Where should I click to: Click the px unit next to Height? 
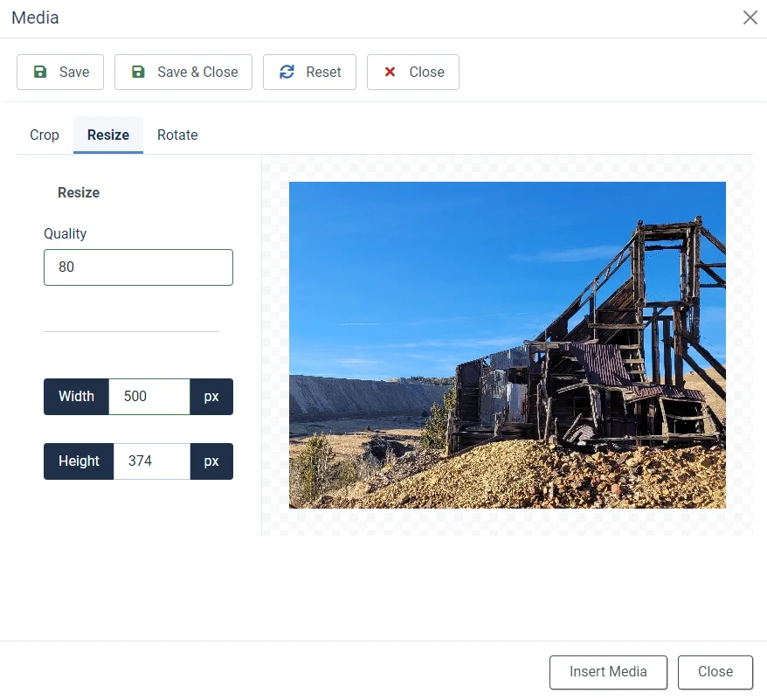point(211,461)
